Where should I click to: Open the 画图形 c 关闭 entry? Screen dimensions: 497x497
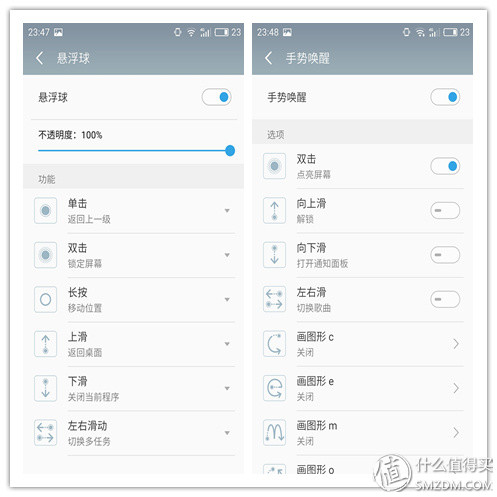coord(363,344)
